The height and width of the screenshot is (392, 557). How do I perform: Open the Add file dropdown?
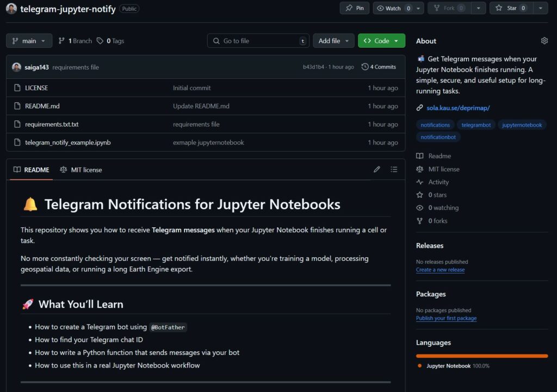coord(333,41)
